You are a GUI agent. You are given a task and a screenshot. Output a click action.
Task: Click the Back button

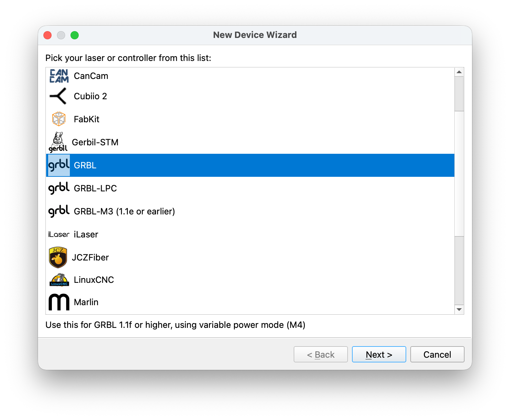coord(320,354)
